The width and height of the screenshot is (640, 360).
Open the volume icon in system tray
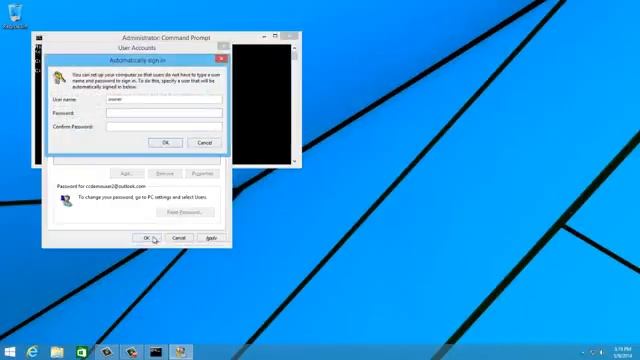click(602, 352)
